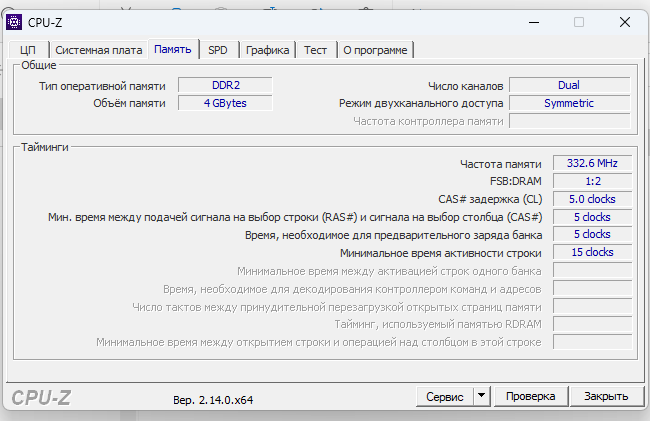The image size is (650, 421).
Task: Click the DDR2 memory type field
Action: click(226, 85)
